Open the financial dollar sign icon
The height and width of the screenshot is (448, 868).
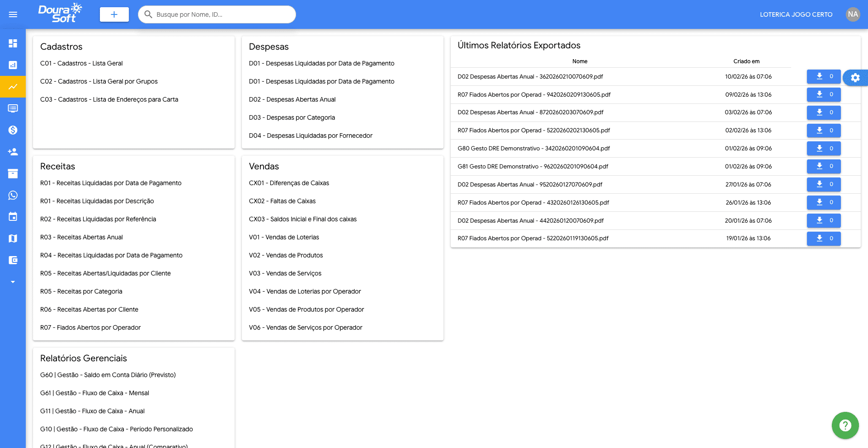(x=13, y=130)
